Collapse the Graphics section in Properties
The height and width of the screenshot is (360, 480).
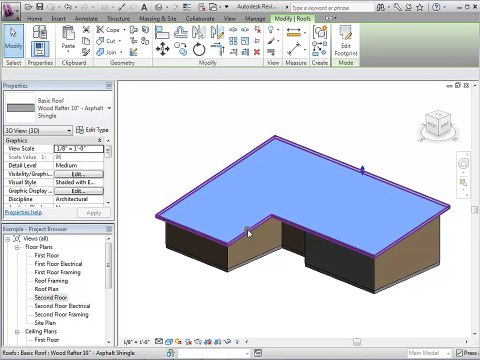[99, 141]
